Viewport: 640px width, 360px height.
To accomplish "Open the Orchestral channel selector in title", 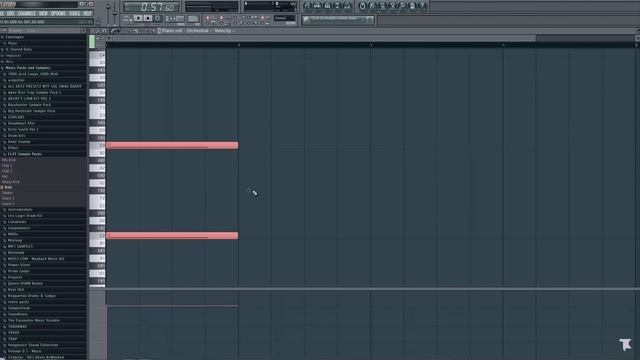I will pos(198,31).
